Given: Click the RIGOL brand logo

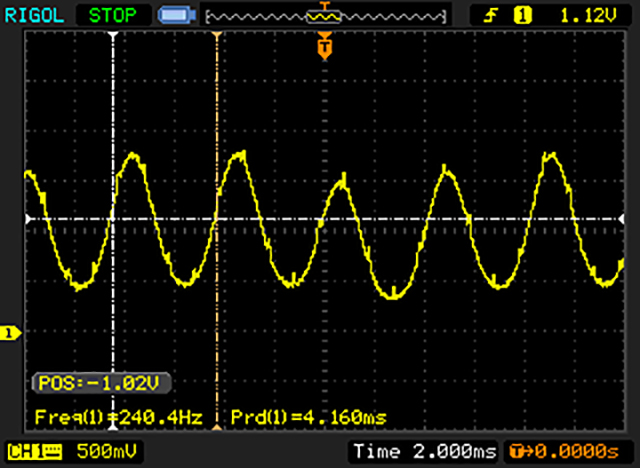Looking at the screenshot, I should [34, 16].
